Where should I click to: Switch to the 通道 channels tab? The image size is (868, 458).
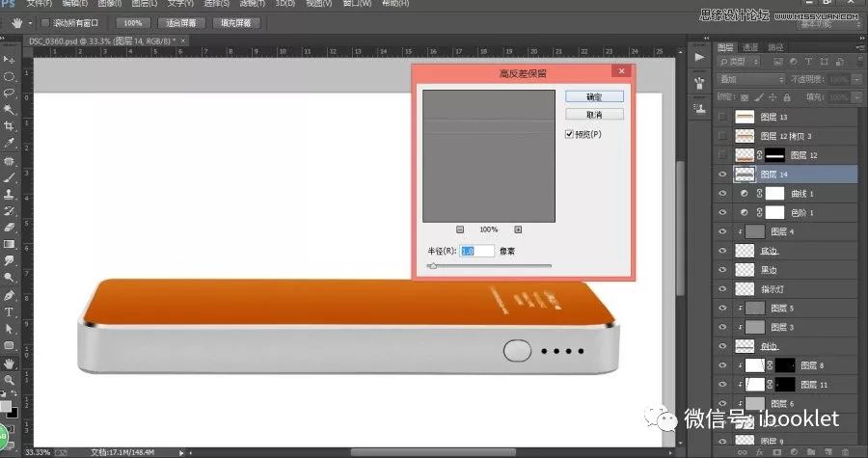click(x=749, y=46)
